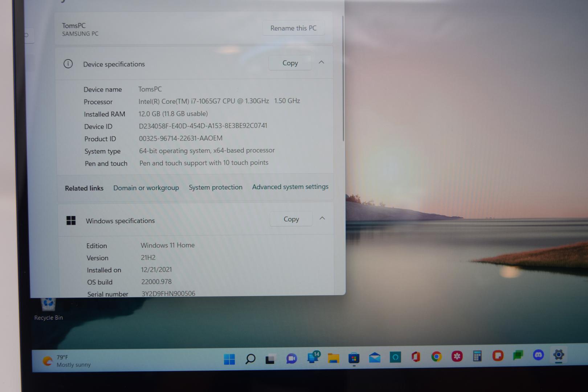Viewport: 588px width, 392px height.
Task: Open Task View from the taskbar
Action: pyautogui.click(x=270, y=359)
